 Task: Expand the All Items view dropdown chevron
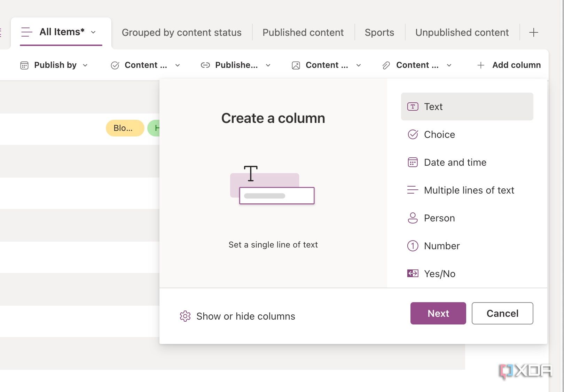coord(93,32)
